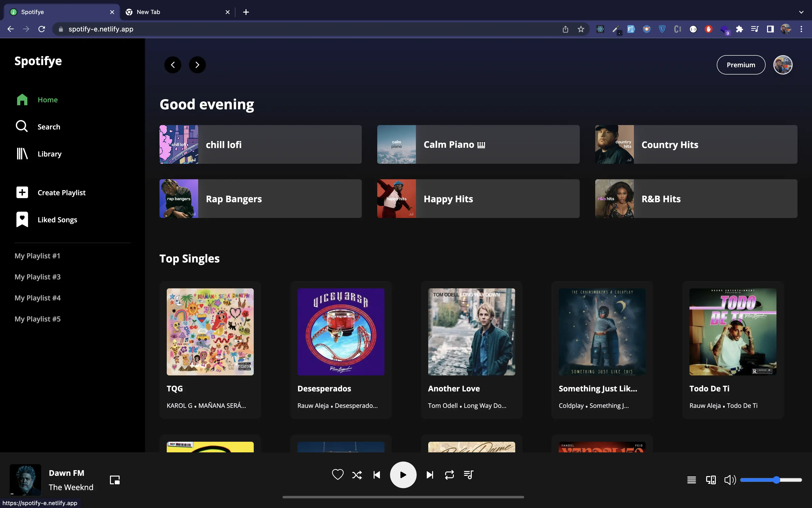
Task: Open the red stop-hand adblock extension
Action: coord(708,29)
